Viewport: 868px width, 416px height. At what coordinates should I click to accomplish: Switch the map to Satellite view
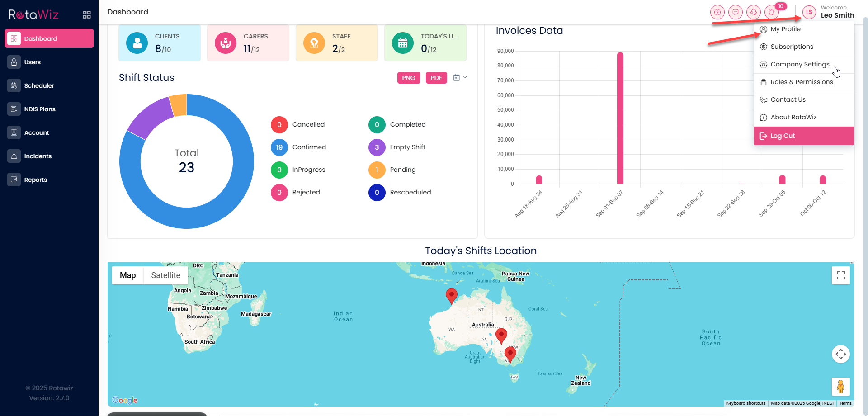[x=165, y=275]
